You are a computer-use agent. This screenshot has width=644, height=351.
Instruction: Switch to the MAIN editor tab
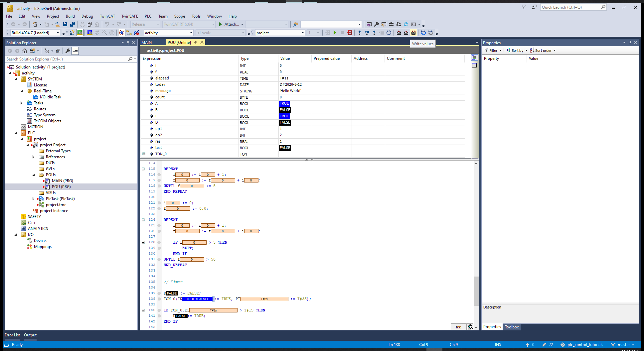point(147,42)
